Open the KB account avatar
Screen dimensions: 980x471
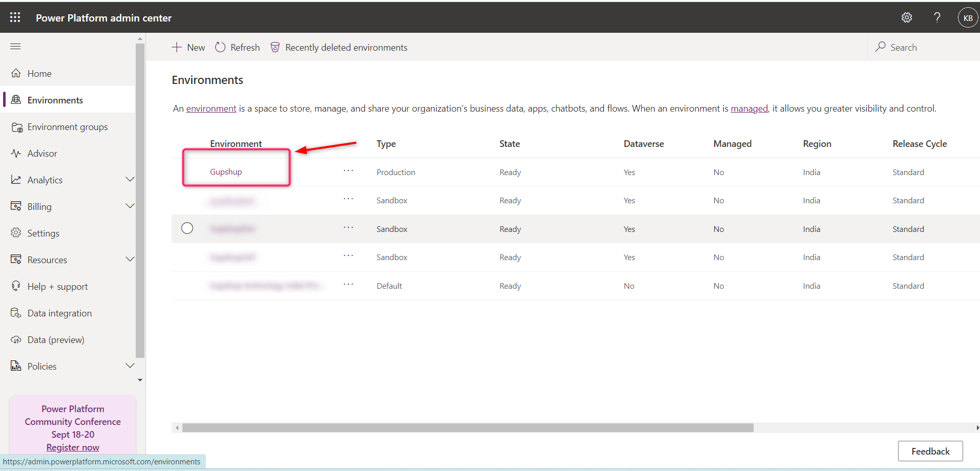(968, 18)
